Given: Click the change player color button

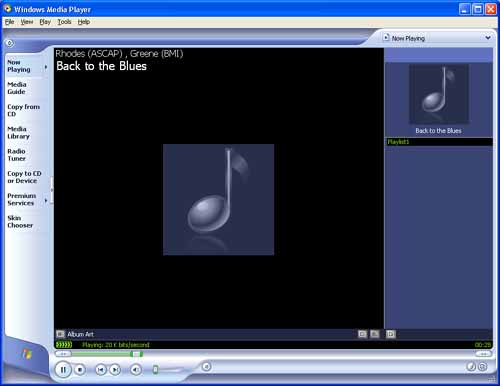Looking at the screenshot, I should pyautogui.click(x=471, y=367).
